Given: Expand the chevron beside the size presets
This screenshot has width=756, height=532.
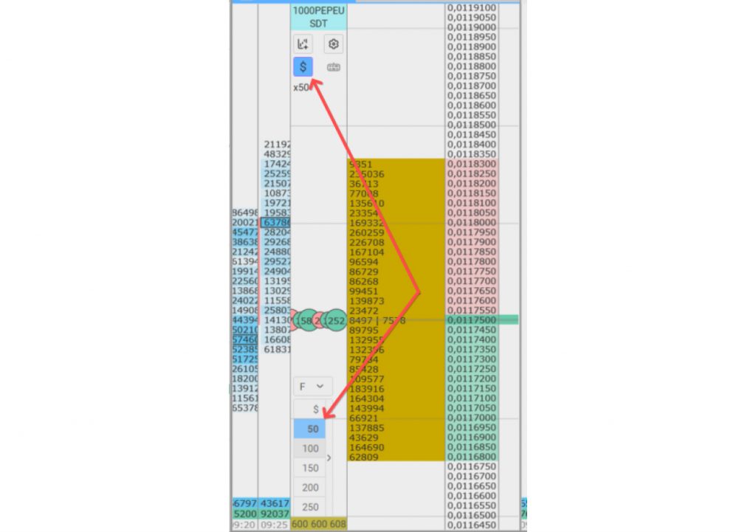Looking at the screenshot, I should pyautogui.click(x=329, y=458).
